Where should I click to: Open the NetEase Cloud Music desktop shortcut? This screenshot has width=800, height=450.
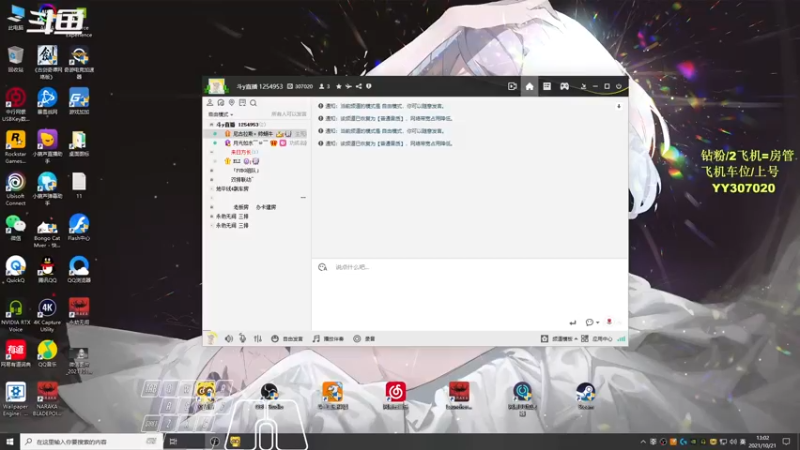[x=395, y=396]
